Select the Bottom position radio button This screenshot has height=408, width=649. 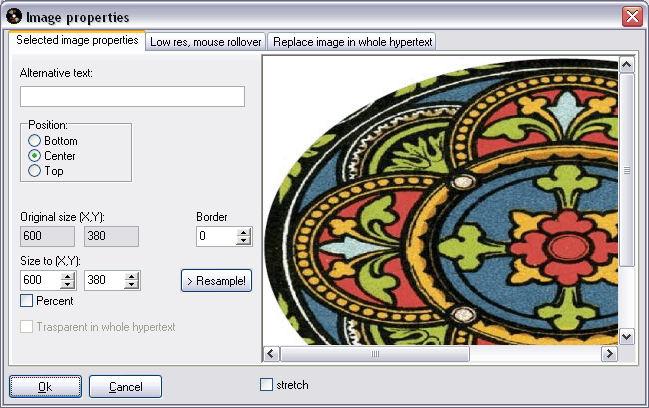(x=34, y=141)
